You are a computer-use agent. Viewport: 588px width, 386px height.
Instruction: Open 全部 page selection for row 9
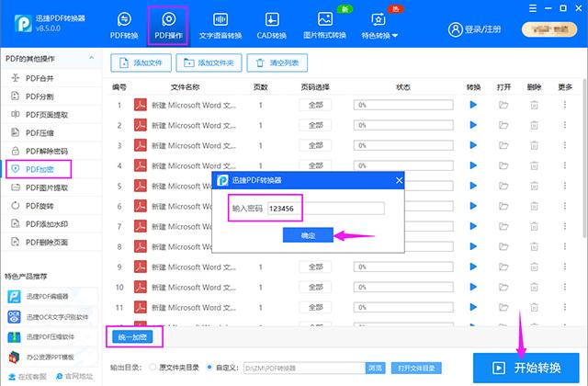click(x=315, y=267)
